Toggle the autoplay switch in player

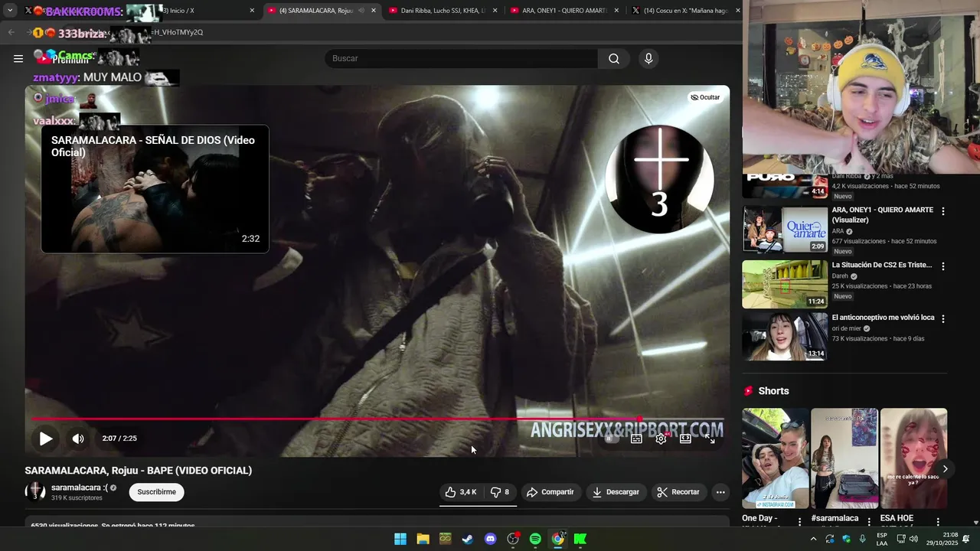[x=610, y=439]
